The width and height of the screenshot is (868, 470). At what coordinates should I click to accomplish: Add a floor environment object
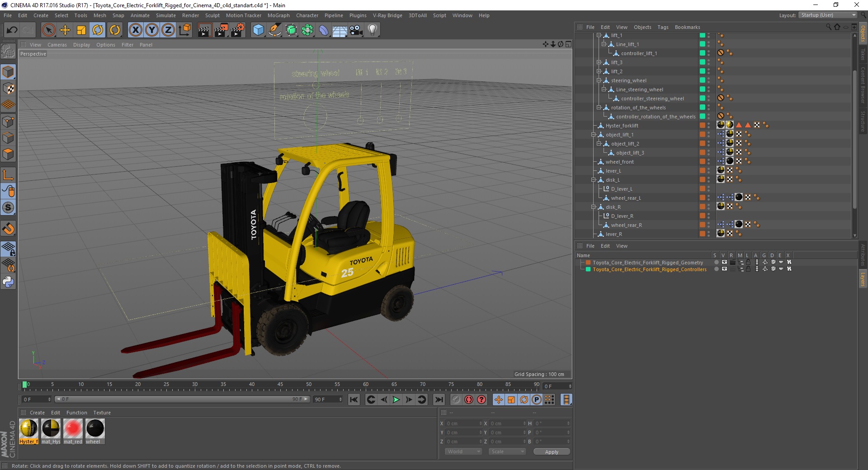coord(340,30)
